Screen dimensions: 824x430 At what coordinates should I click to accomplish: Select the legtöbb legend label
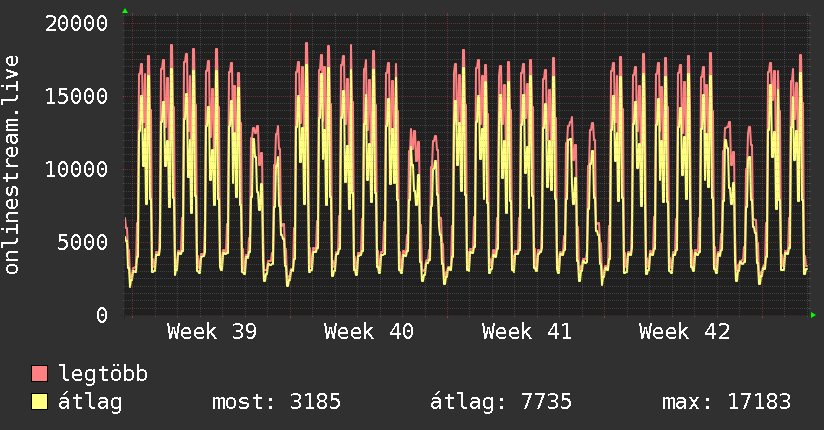pyautogui.click(x=103, y=374)
